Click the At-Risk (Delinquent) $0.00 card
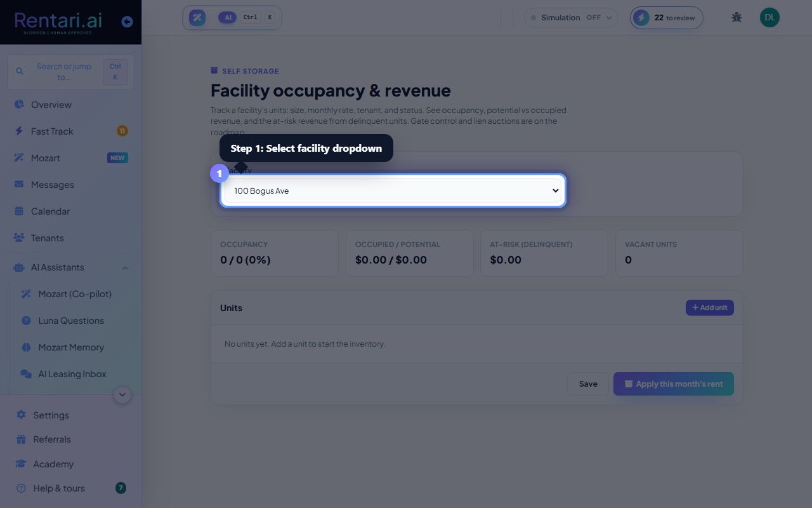Screen dimensions: 812x508 click(544, 253)
